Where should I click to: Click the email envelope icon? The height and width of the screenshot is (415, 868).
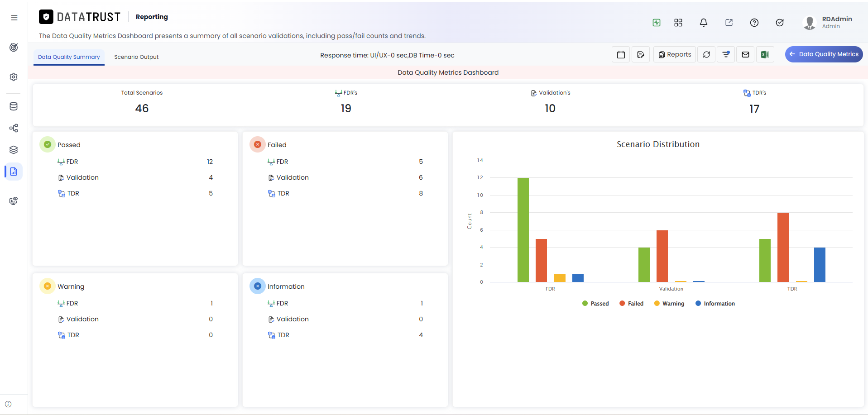click(x=745, y=55)
